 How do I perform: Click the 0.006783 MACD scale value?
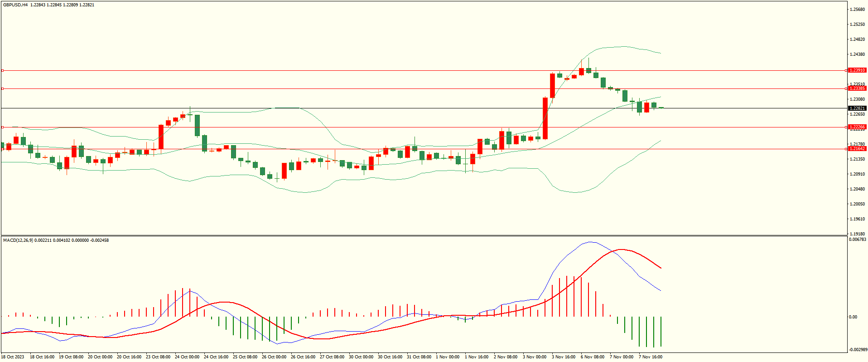click(858, 239)
